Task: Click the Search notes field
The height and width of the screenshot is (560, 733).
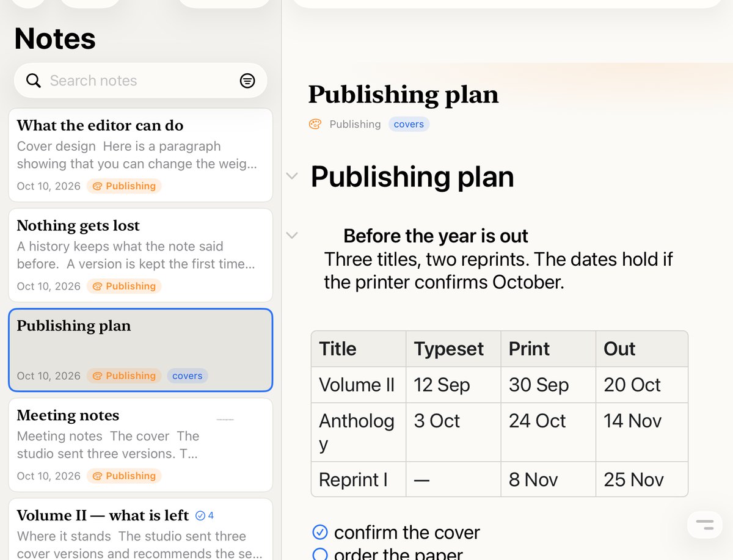Action: tap(140, 81)
